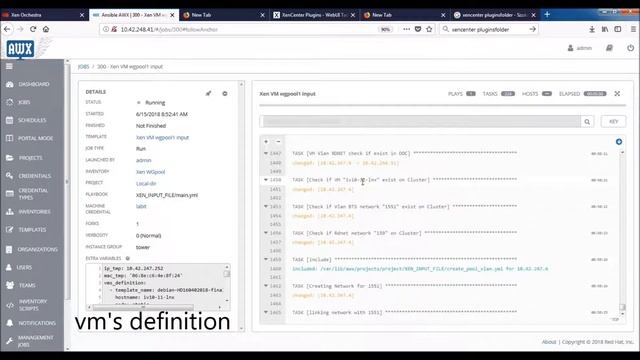Reload the browser page
Screen dimensions: 640x360
[x=33, y=29]
